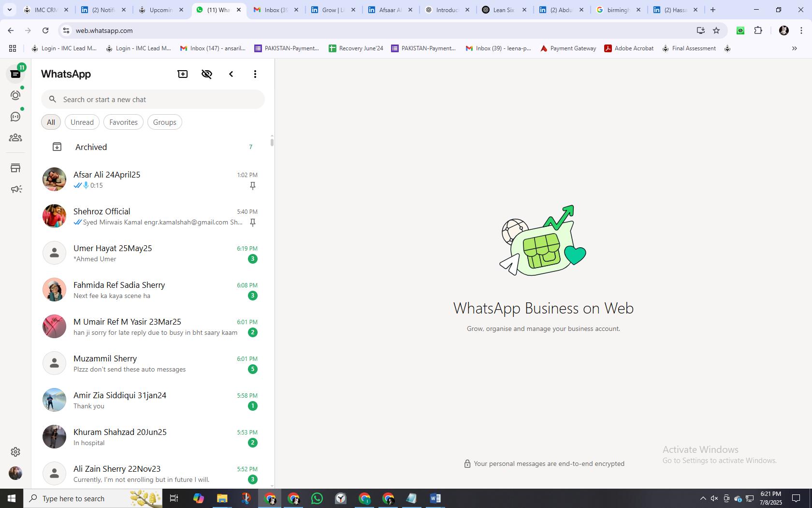Screen dimensions: 812x508
Task: Select the Unread chat filter
Action: click(x=82, y=122)
